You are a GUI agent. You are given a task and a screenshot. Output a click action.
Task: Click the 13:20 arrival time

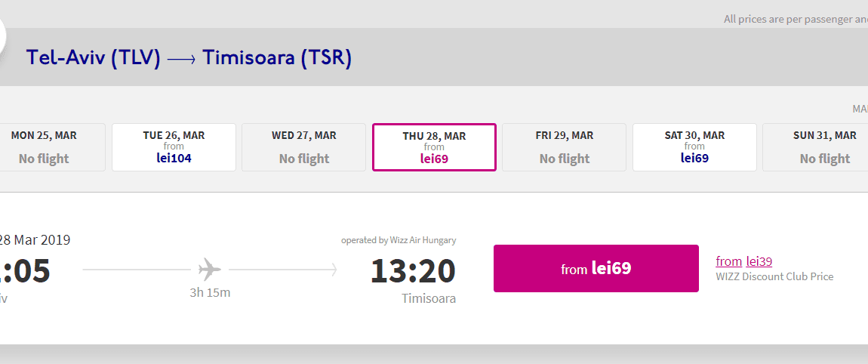(413, 271)
